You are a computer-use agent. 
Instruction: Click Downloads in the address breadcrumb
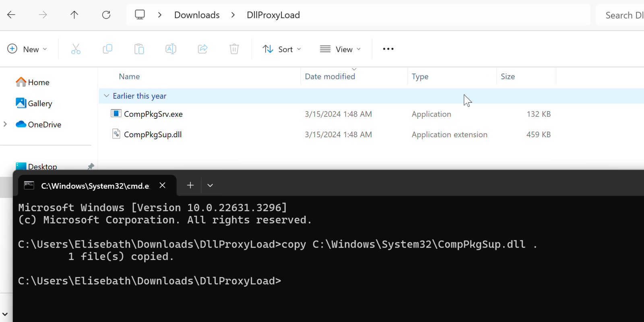pos(197,15)
